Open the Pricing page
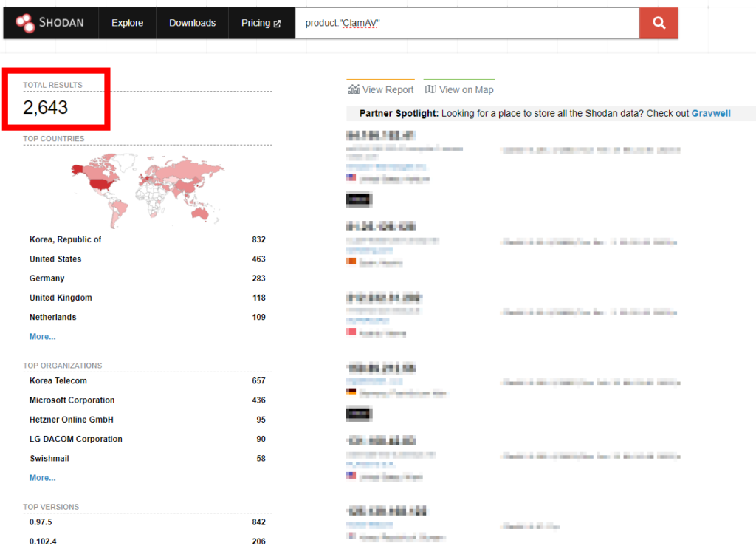This screenshot has height=557, width=756. (255, 24)
